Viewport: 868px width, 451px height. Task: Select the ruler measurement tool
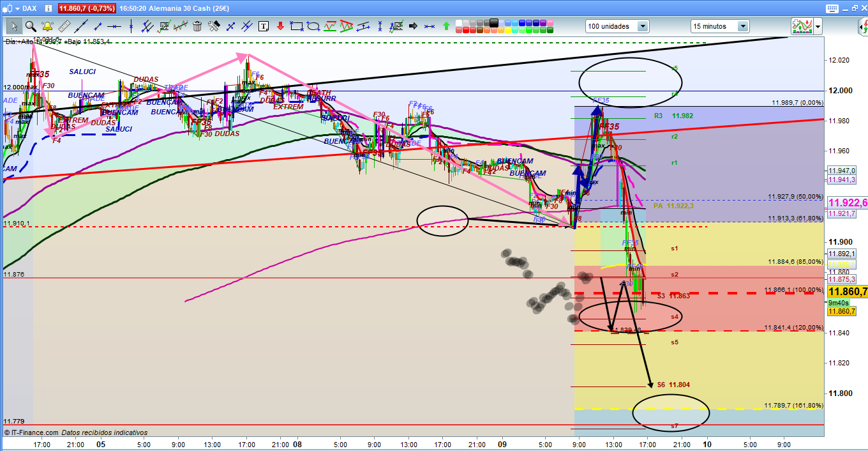pyautogui.click(x=64, y=26)
